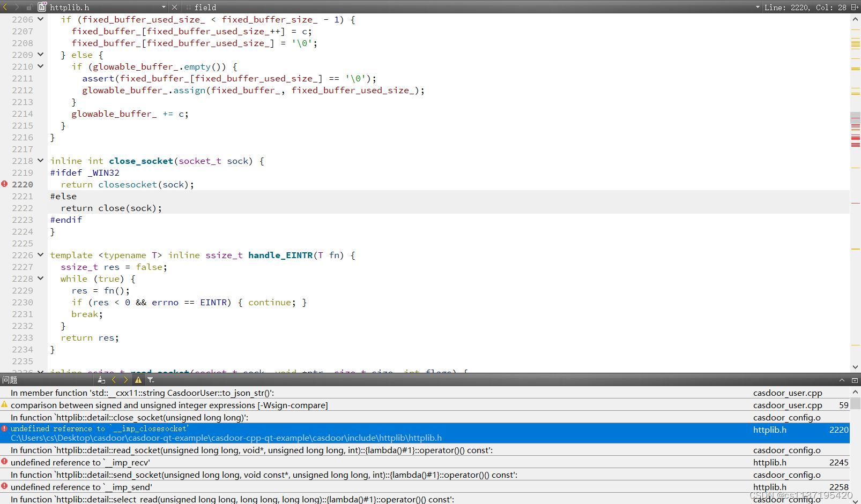Collapse close_socket function at line 2218
This screenshot has height=504, width=861.
coord(41,161)
